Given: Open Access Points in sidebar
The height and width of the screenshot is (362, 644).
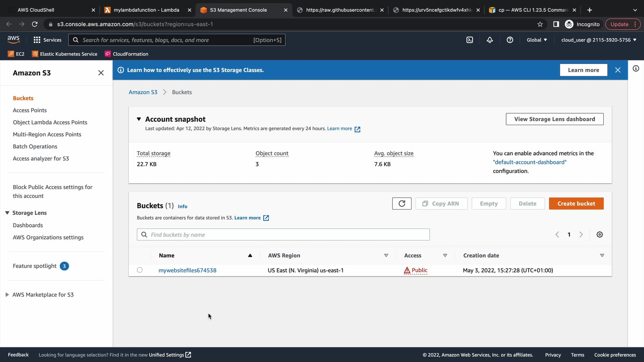Looking at the screenshot, I should 30,110.
